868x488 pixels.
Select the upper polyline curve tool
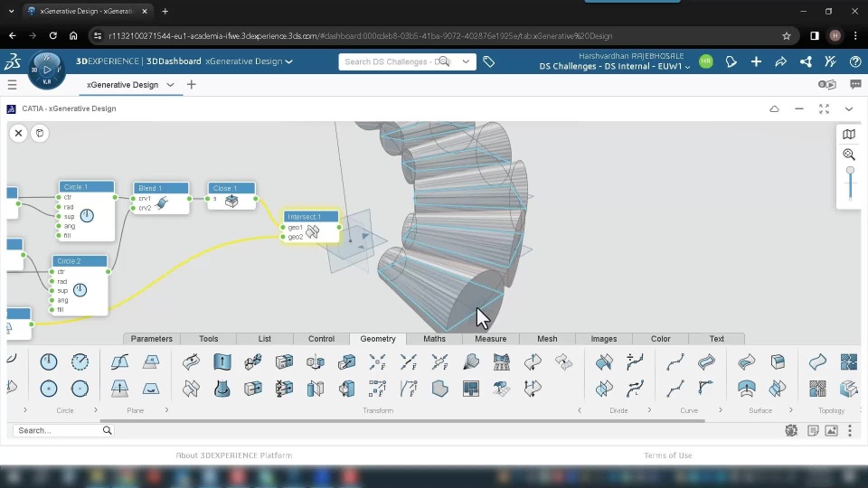(x=675, y=361)
